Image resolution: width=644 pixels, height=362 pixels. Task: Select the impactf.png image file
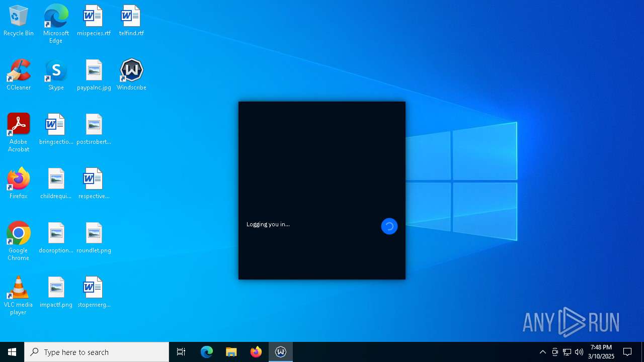coord(56,292)
